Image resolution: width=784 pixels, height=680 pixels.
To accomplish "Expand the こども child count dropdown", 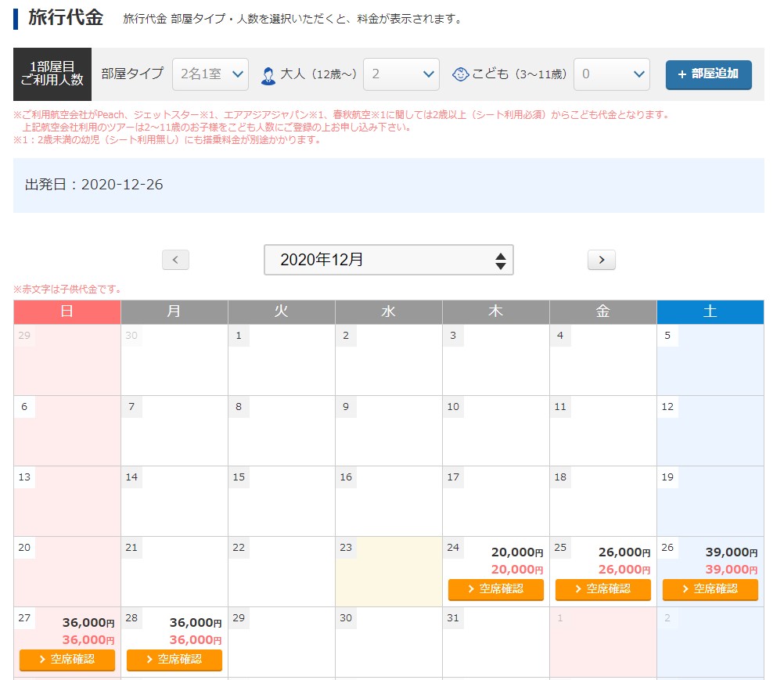I will pos(612,74).
